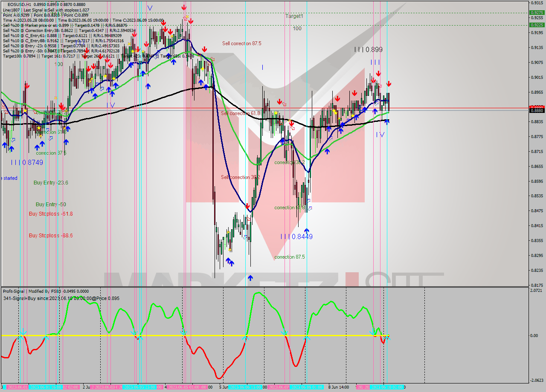The image size is (546, 392).
Task: Click the 'Buy Stoploss -88.6' label
Action: pos(51,235)
